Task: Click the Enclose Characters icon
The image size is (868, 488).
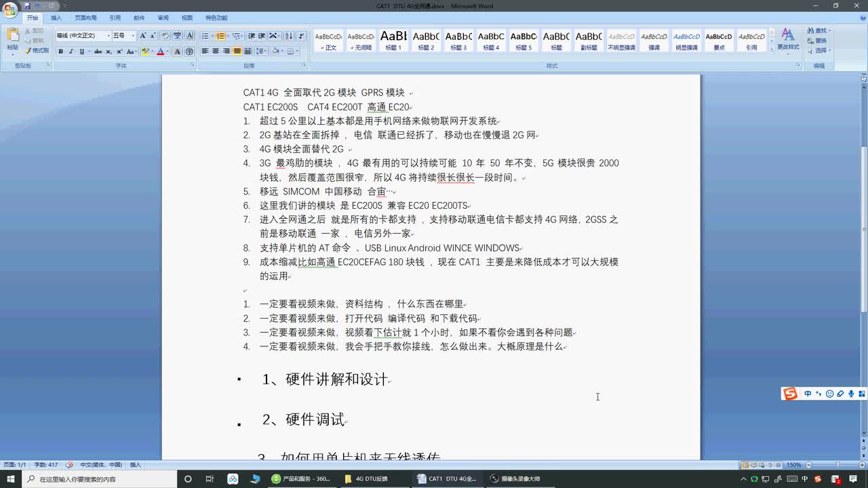Action: click(189, 52)
